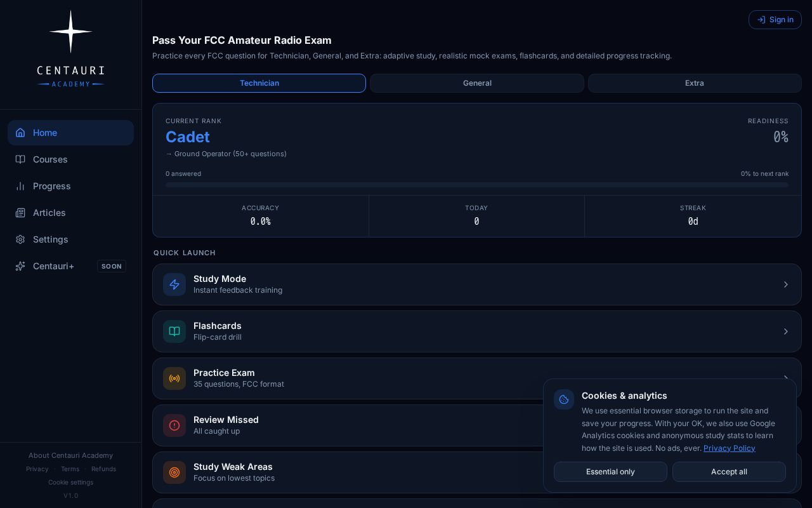Click the Articles newspaper icon
This screenshot has height=508, width=812.
(20, 213)
